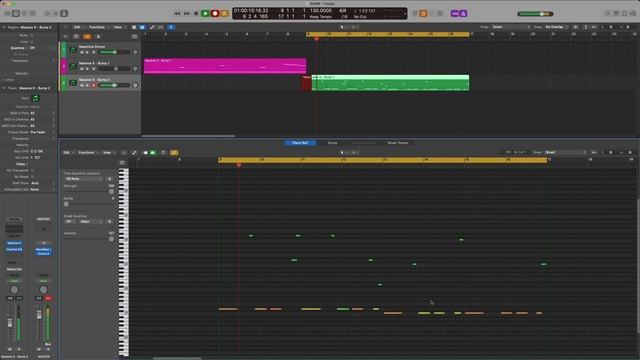Toggle the Region Mute checkbox in inspector

[x=32, y=35]
